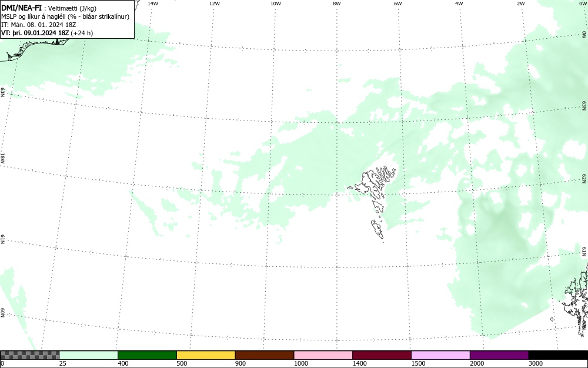Click the 4W longitude label

point(459,4)
